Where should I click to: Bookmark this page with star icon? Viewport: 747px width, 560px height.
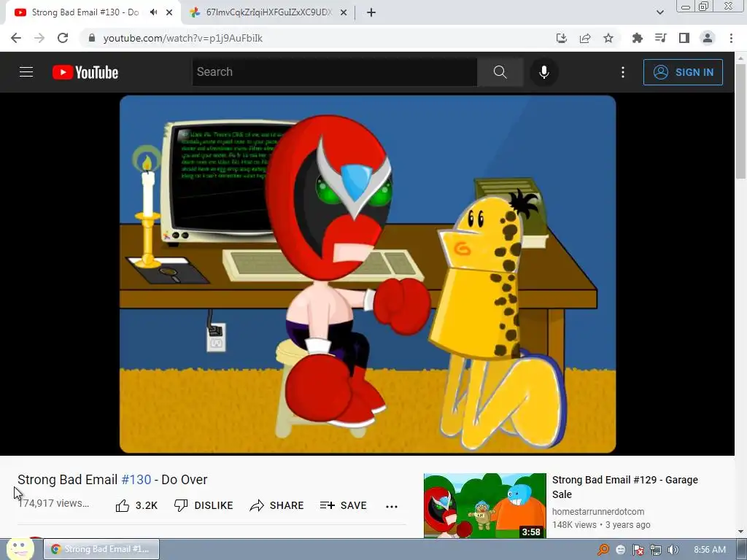[x=608, y=38]
